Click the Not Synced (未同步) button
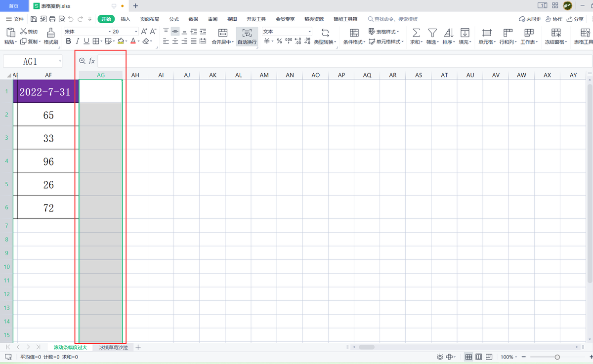Viewport: 593px width, 364px height. pos(530,19)
